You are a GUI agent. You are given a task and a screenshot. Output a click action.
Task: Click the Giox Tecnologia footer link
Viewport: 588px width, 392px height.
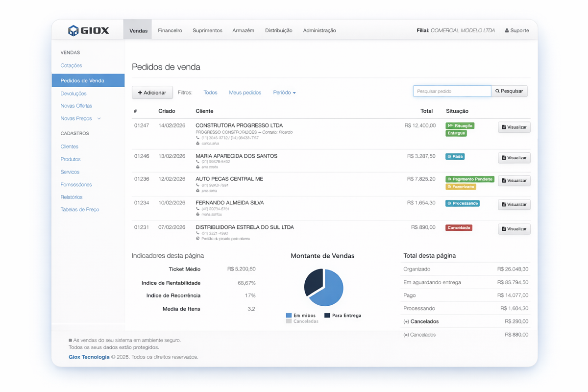(89, 357)
